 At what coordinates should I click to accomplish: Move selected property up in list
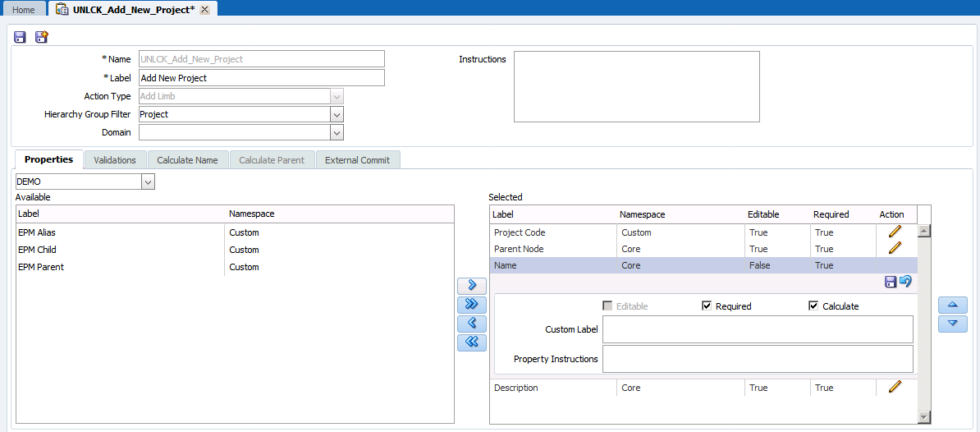952,305
